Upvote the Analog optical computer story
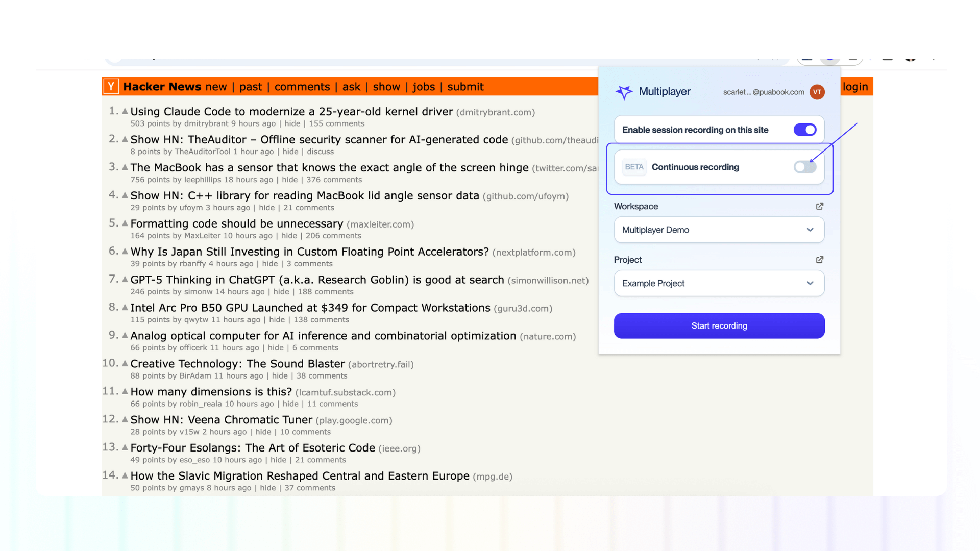The image size is (980, 551). point(125,335)
